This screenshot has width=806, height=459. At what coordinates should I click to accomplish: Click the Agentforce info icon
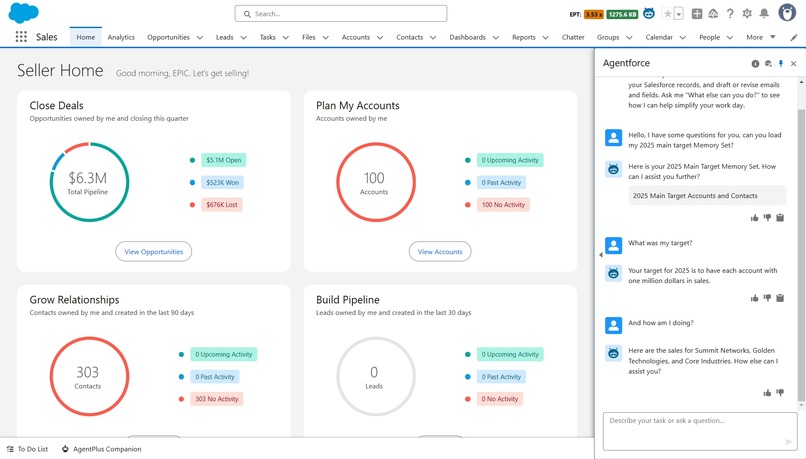tap(755, 64)
